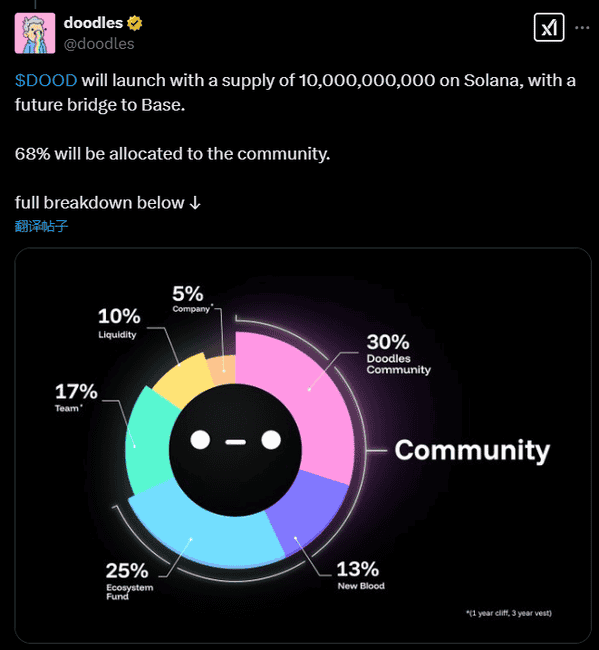
Task: Click the 30% Doodles Community label
Action: [x=398, y=354]
